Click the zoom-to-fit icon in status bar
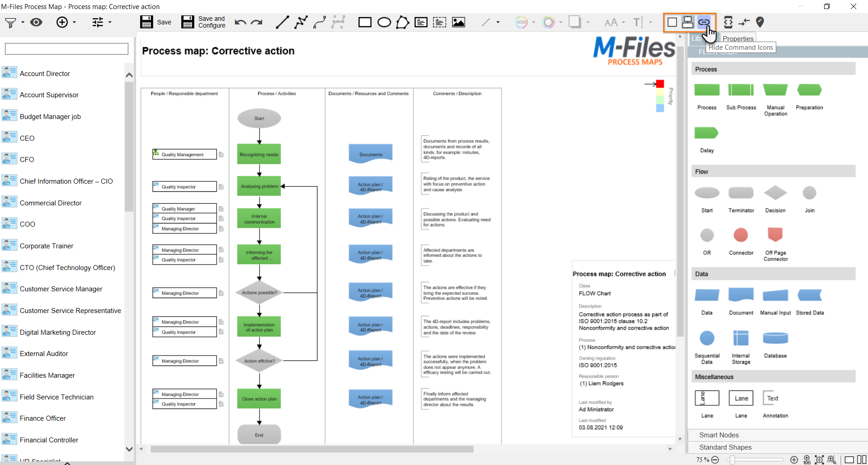Viewport: 868px width, 465px height. pyautogui.click(x=819, y=460)
